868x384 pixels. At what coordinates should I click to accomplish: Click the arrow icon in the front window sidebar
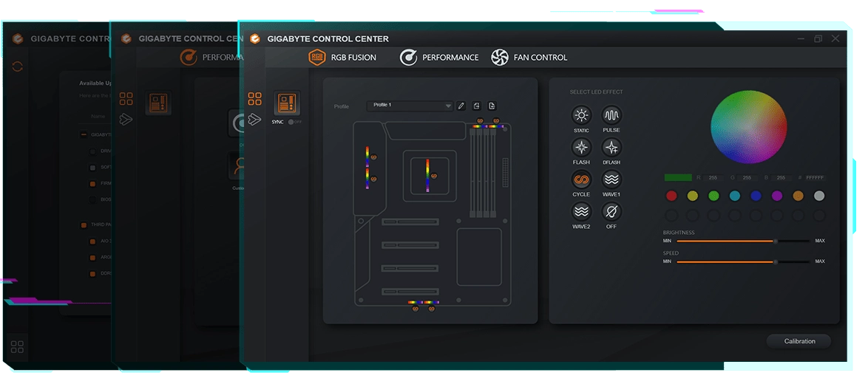click(254, 120)
